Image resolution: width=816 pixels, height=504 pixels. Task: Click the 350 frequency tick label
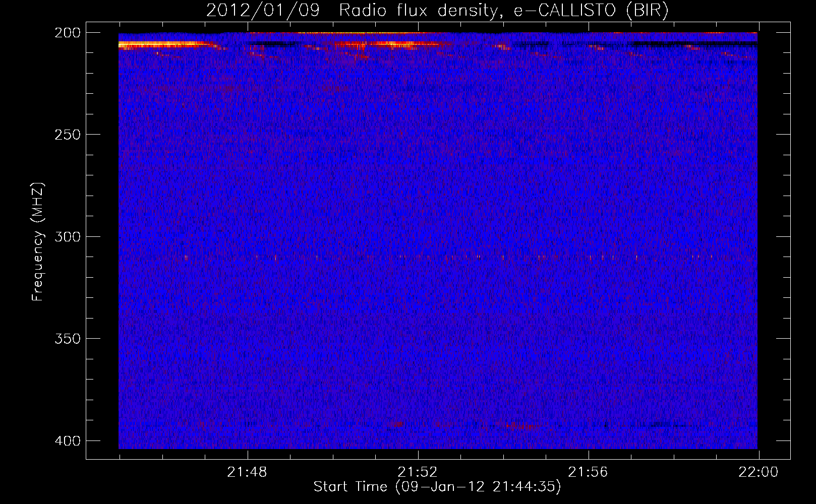(67, 338)
